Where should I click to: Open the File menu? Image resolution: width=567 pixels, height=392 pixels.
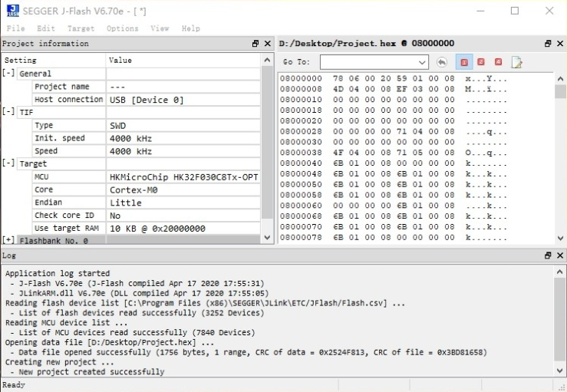coord(15,28)
